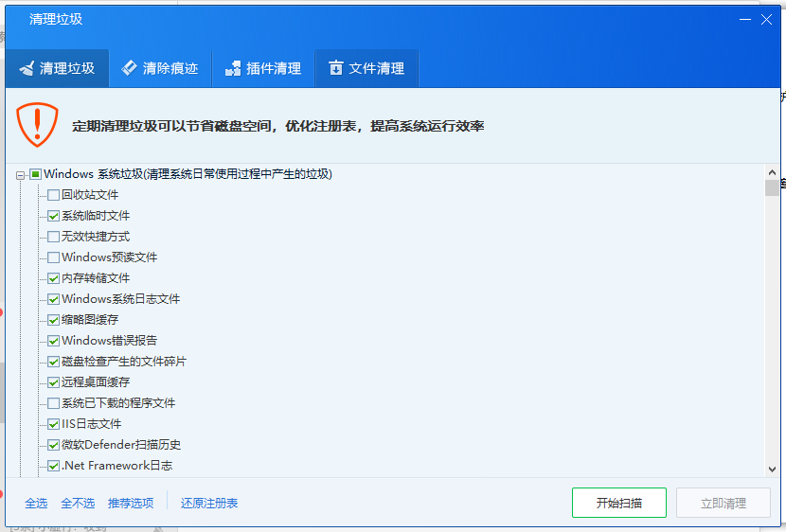This screenshot has height=532, width=786.
Task: Toggle the Windows错误报告 checkbox
Action: [x=54, y=341]
